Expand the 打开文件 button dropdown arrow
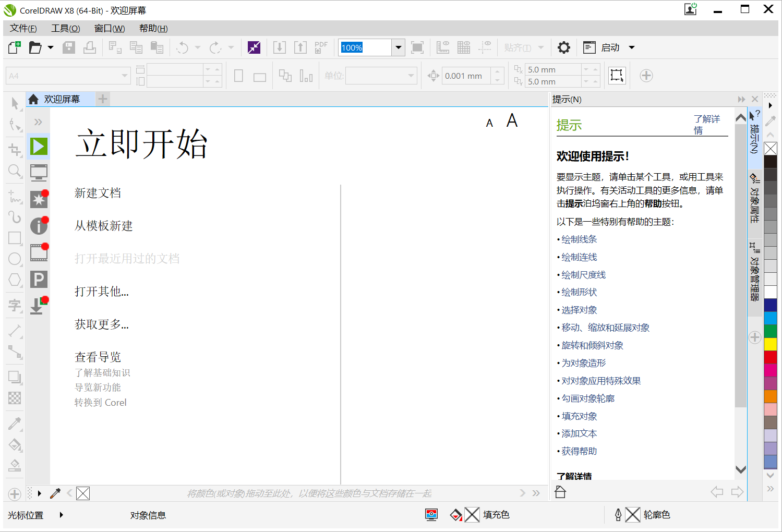 [50, 47]
